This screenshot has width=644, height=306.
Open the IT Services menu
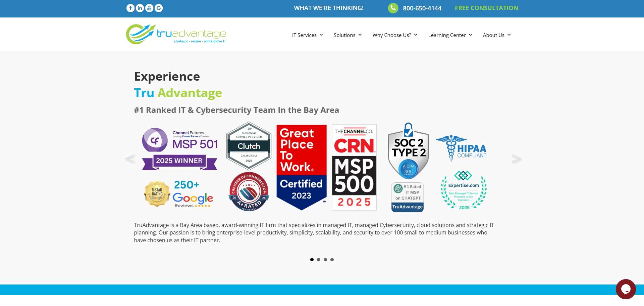point(304,35)
